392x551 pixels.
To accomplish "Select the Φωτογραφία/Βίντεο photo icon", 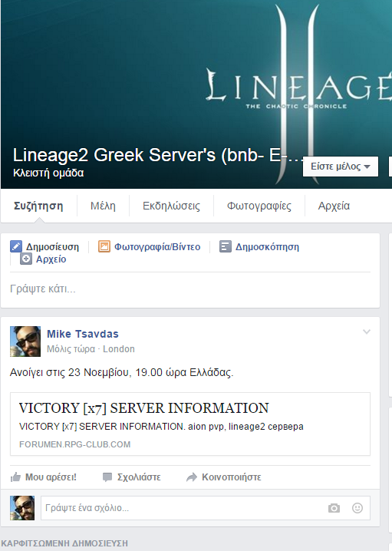I will (104, 246).
